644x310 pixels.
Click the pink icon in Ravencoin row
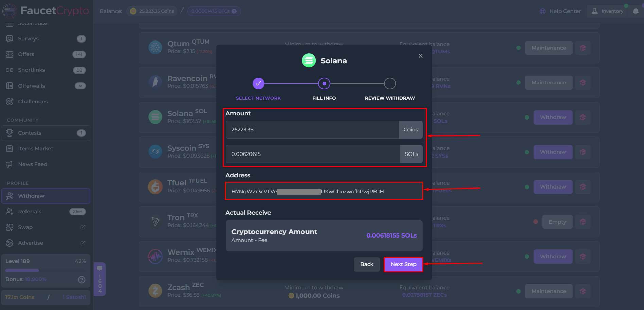[x=583, y=83]
